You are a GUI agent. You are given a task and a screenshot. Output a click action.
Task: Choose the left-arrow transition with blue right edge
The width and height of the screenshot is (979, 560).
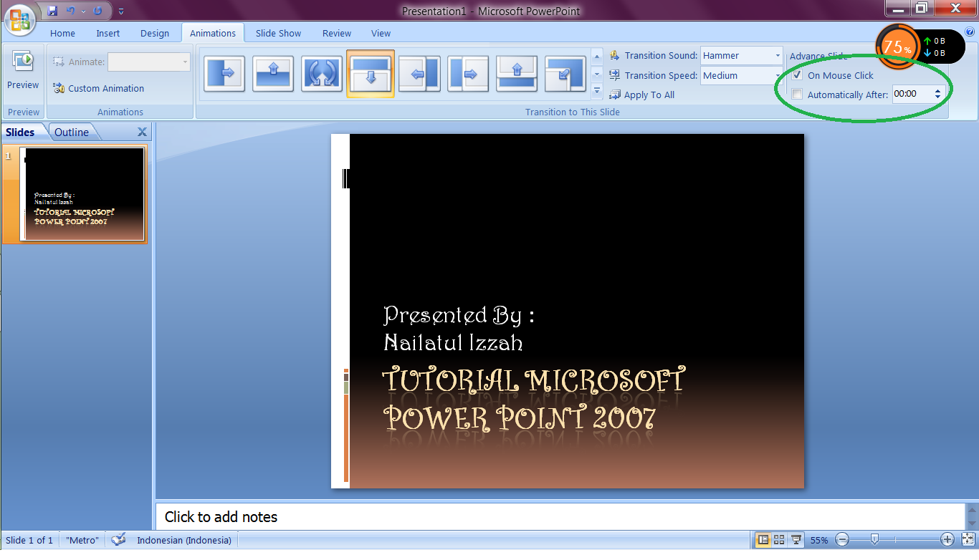pos(419,73)
